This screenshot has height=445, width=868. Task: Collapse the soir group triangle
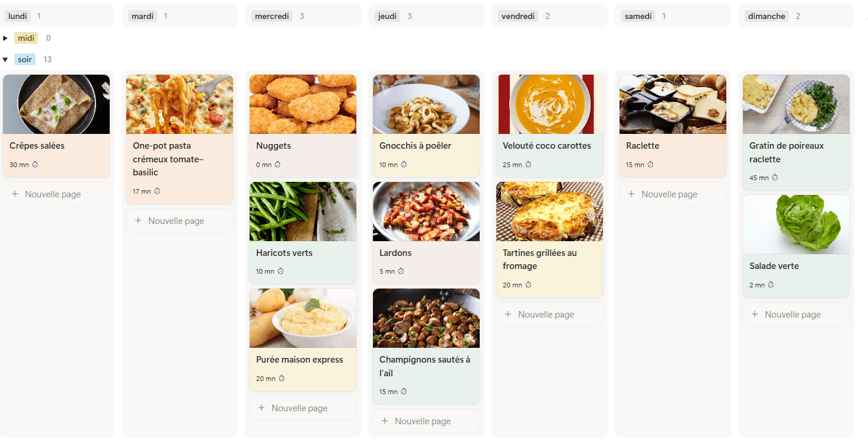point(5,60)
